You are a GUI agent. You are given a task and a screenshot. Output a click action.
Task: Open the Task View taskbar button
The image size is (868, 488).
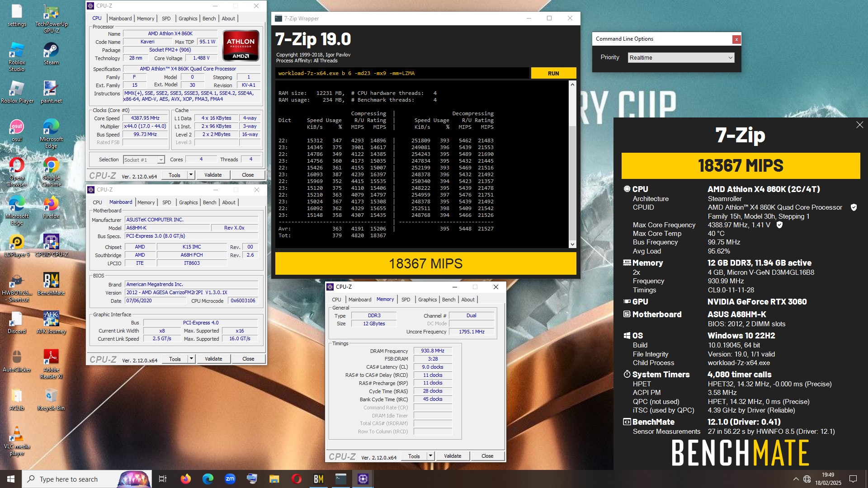click(x=163, y=479)
